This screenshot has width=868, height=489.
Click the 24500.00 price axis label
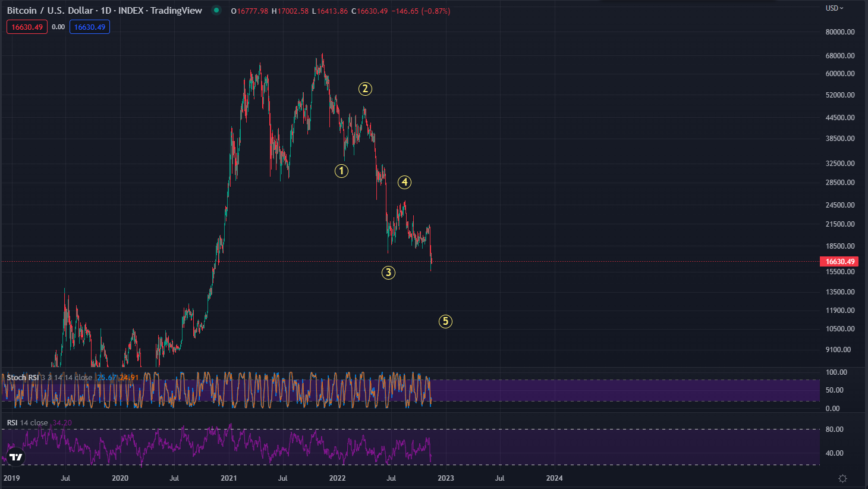(840, 205)
